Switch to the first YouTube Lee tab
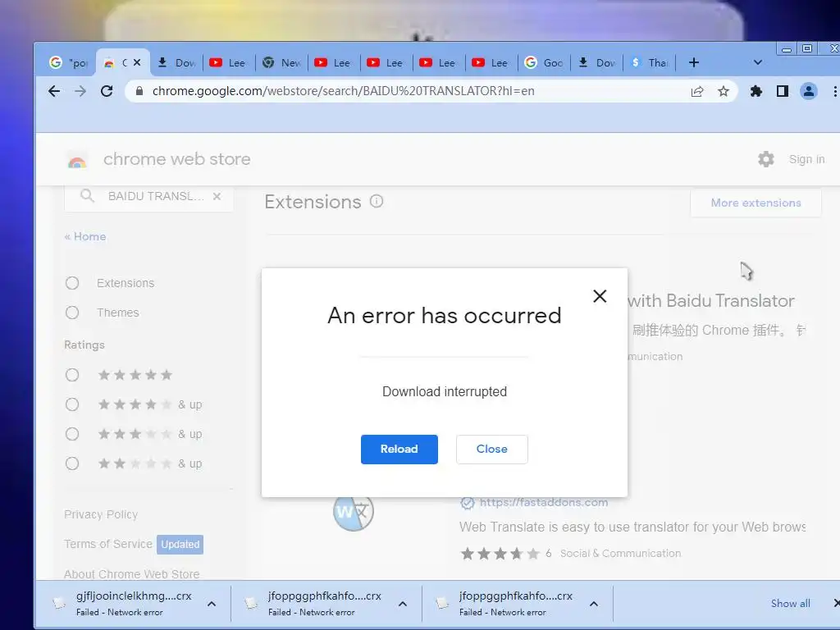 (227, 62)
